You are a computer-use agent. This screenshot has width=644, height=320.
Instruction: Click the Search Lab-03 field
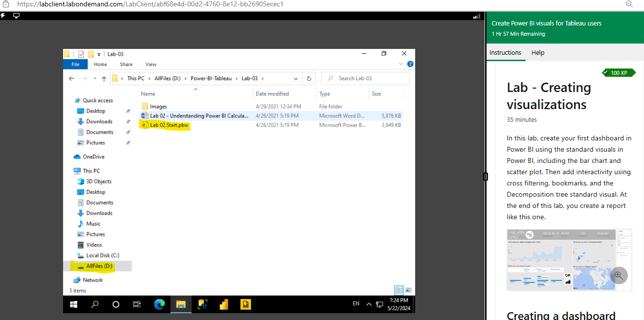coord(365,78)
